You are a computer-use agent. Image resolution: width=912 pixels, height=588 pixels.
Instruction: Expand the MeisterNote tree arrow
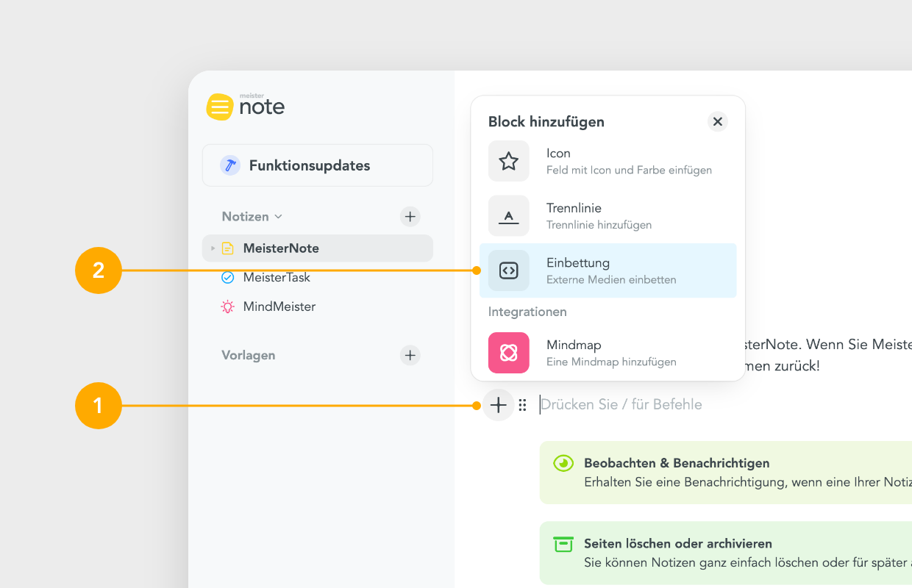pos(213,248)
